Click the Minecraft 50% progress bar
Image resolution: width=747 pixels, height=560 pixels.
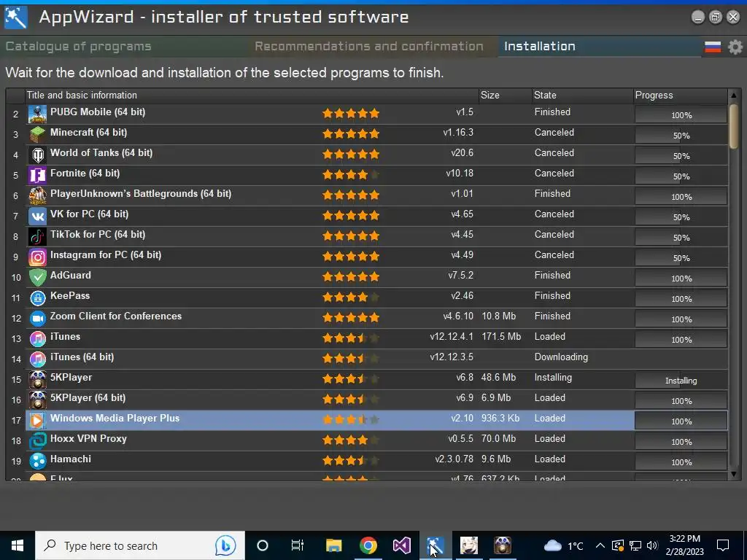(x=681, y=135)
